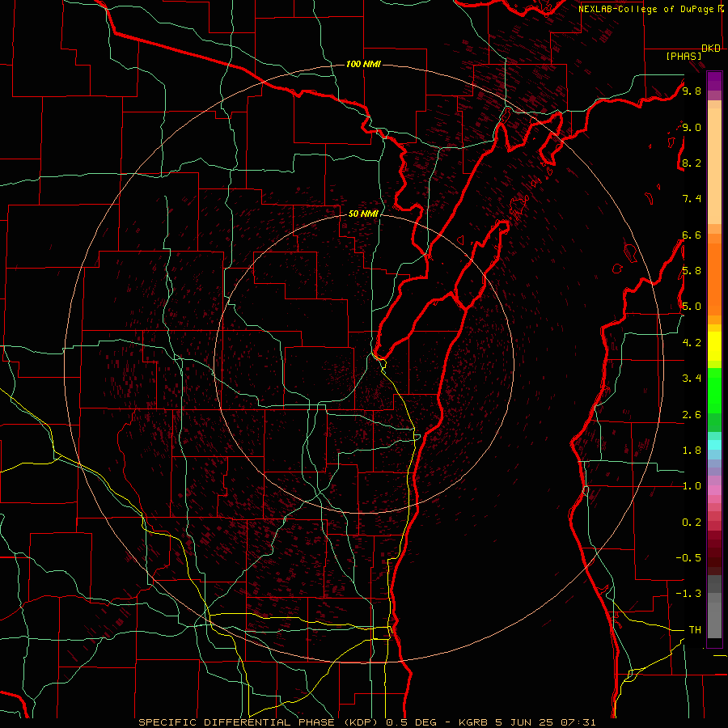This screenshot has width=728, height=728.
Task: Select the -0.5 value on the color scale
Action: [688, 558]
